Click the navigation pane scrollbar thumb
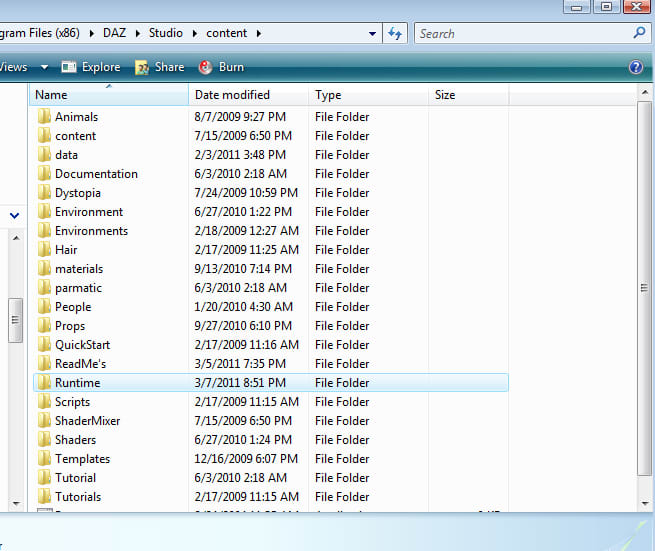This screenshot has width=655, height=551. point(15,320)
